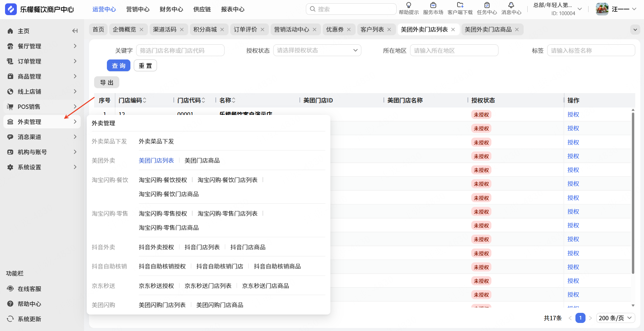Open 在线客服 from the function bar
Image resolution: width=644 pixels, height=331 pixels.
(29, 289)
